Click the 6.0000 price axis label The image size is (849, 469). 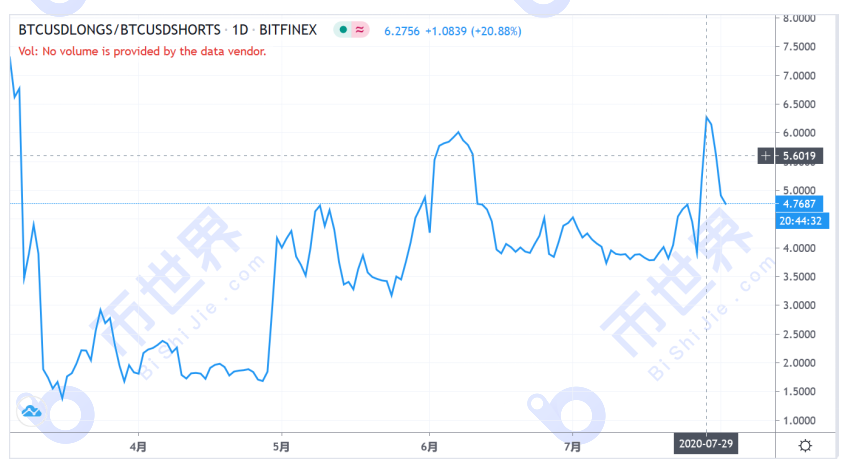pyautogui.click(x=799, y=133)
